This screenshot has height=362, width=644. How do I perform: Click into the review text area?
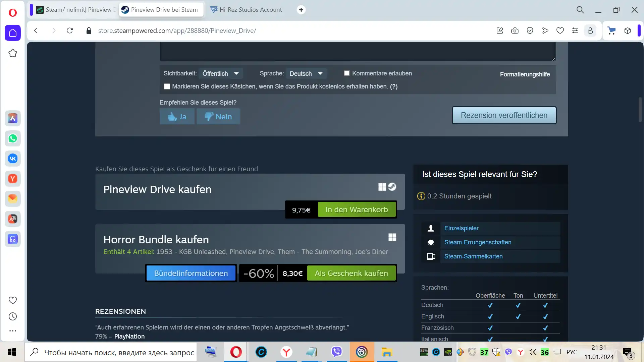click(x=358, y=51)
